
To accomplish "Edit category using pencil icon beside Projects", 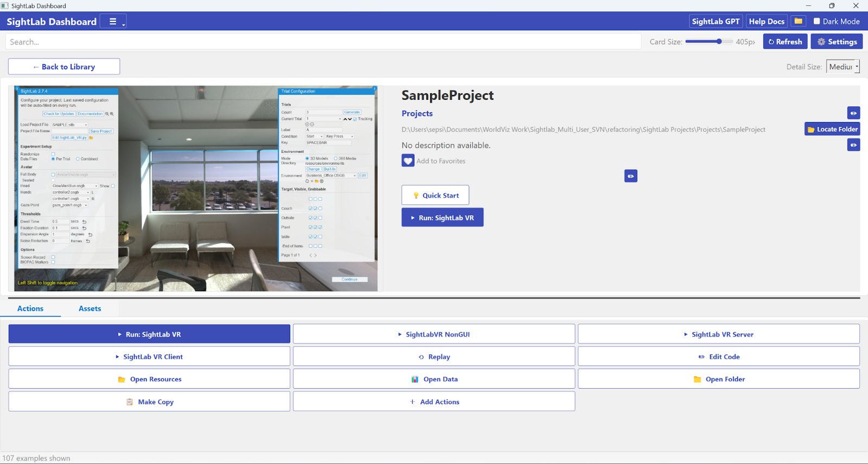I will (853, 113).
